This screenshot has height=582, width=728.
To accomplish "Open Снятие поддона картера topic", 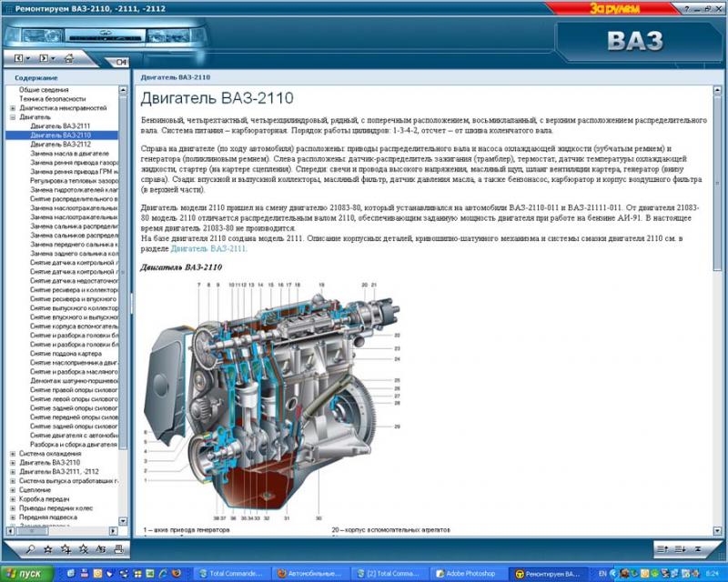I will pos(66,354).
